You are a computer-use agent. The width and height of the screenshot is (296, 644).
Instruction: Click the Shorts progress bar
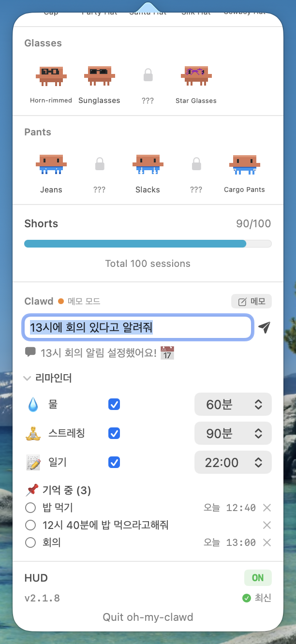tap(148, 244)
